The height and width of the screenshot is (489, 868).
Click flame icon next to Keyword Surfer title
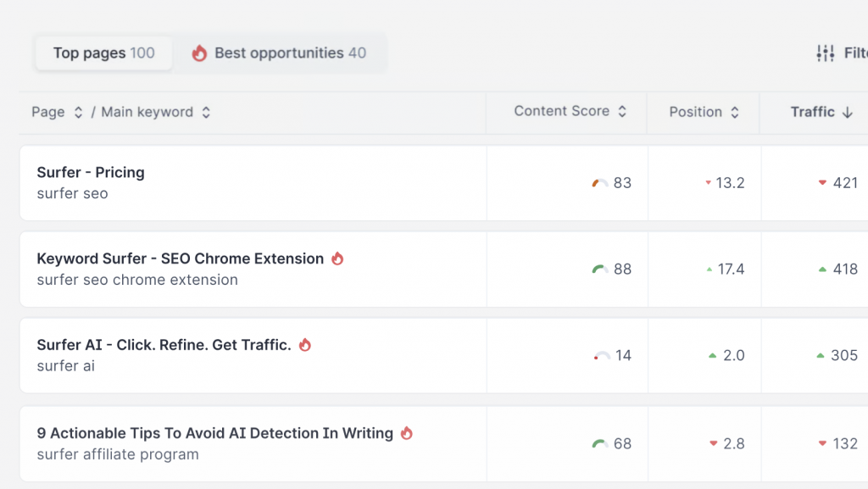tap(337, 258)
